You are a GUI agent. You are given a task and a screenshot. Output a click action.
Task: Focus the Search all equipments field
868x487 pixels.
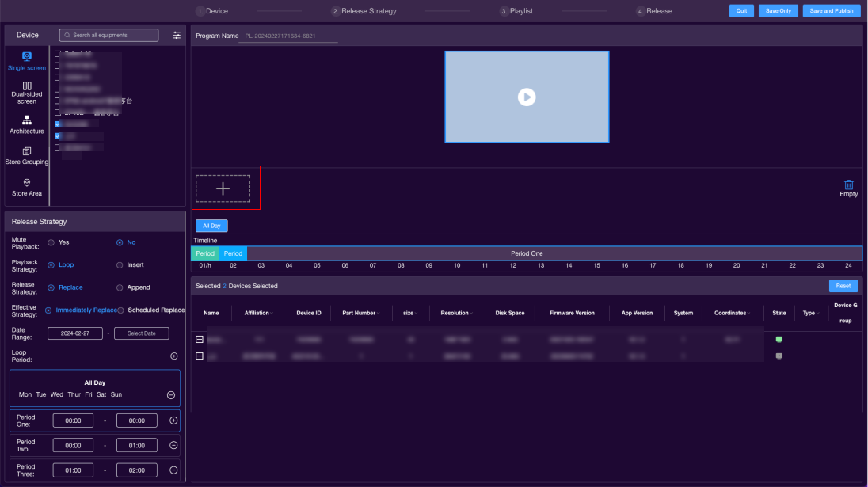pos(108,36)
